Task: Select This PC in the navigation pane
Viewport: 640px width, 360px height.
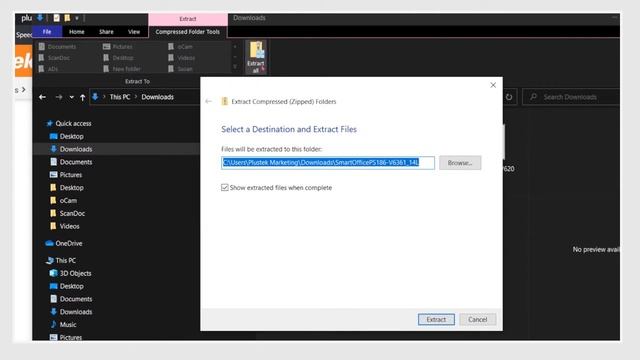Action: pyautogui.click(x=65, y=260)
